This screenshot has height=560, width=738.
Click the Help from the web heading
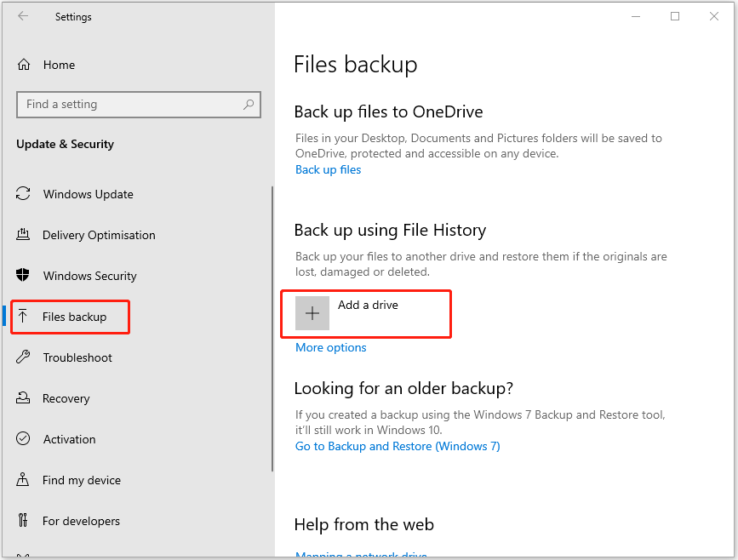click(364, 524)
